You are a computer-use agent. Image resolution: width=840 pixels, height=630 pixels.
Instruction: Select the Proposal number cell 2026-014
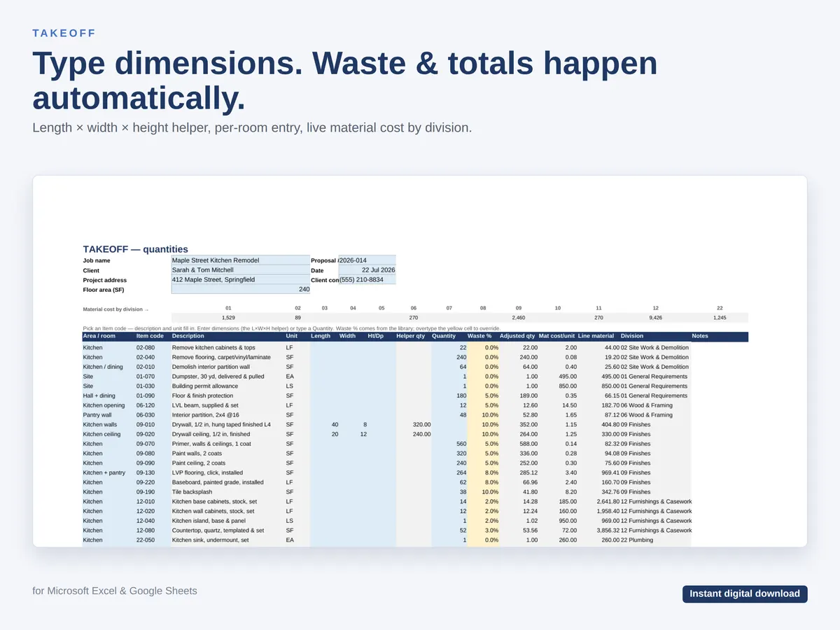pyautogui.click(x=367, y=260)
